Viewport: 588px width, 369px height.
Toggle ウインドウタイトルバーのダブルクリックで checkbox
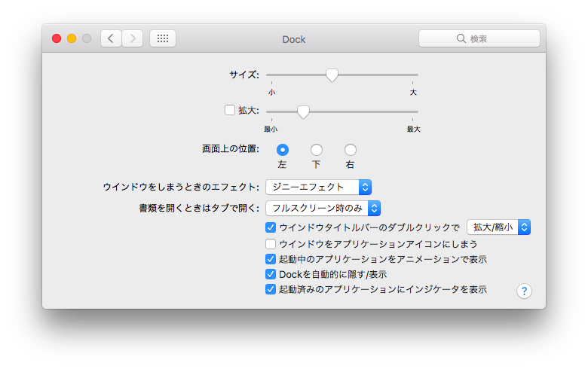tap(271, 227)
